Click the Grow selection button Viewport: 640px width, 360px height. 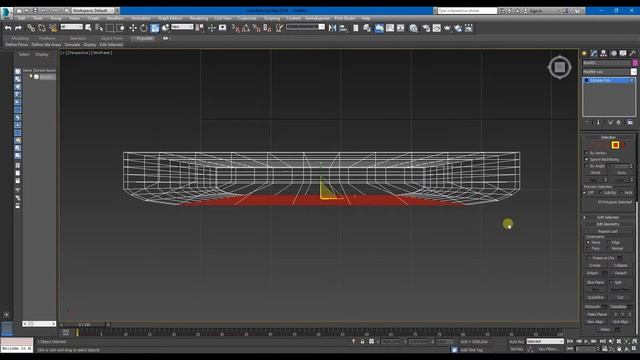coord(622,173)
